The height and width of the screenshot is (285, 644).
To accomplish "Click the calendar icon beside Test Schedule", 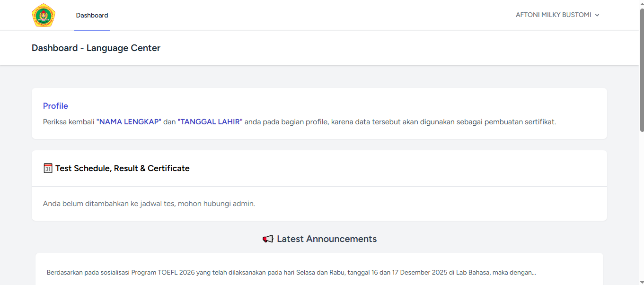I will [48, 168].
